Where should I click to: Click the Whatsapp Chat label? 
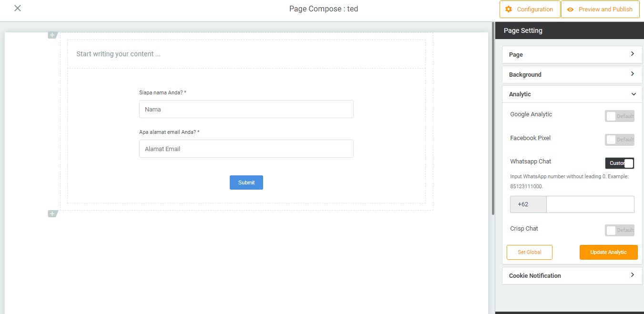(x=531, y=162)
